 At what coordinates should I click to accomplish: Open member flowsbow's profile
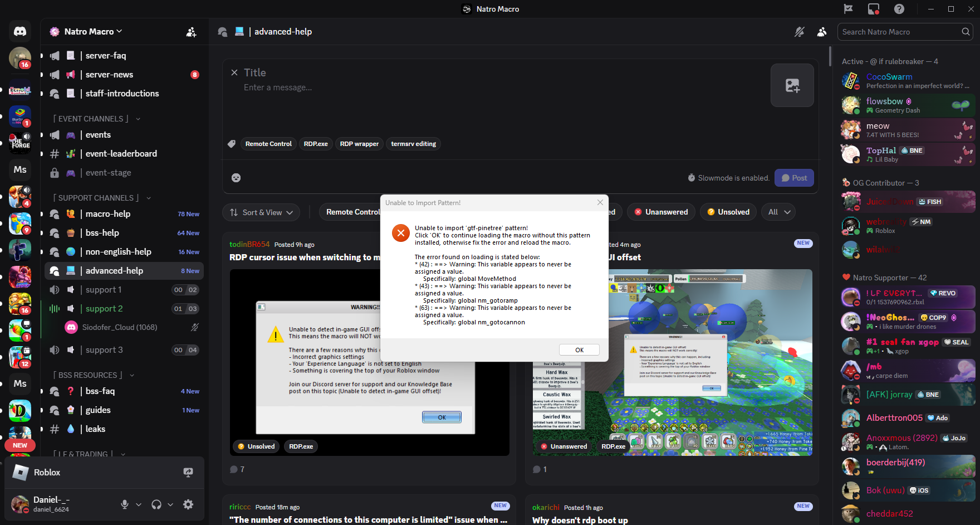point(908,106)
